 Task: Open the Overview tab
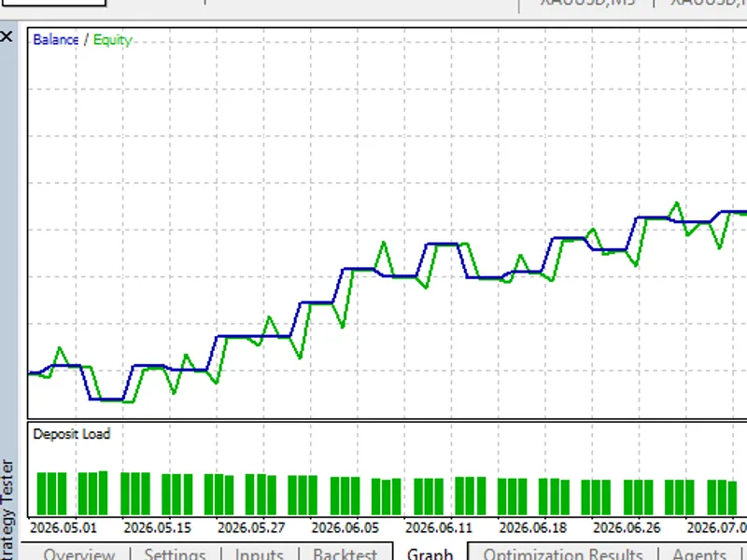coord(79,554)
